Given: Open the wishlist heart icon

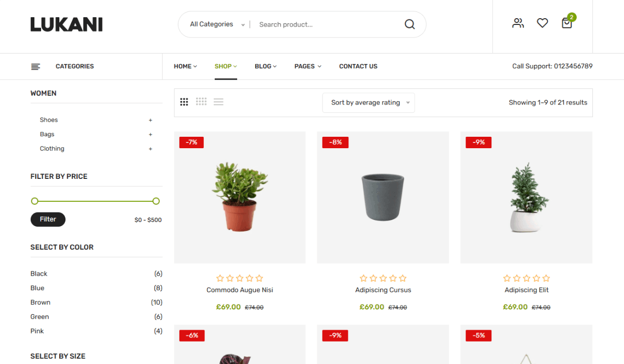Looking at the screenshot, I should (542, 23).
